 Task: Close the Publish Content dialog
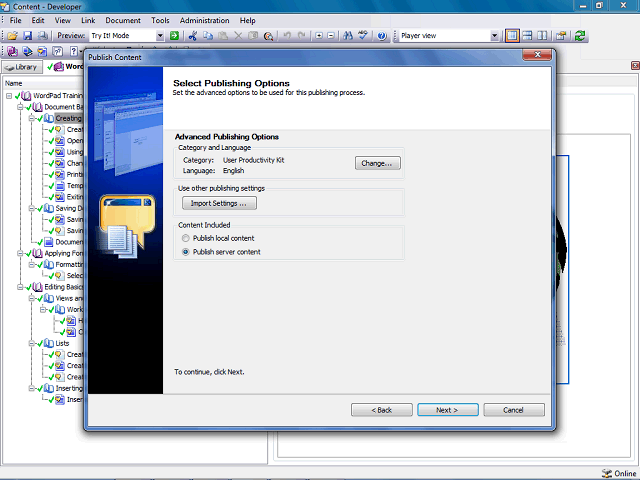[537, 55]
